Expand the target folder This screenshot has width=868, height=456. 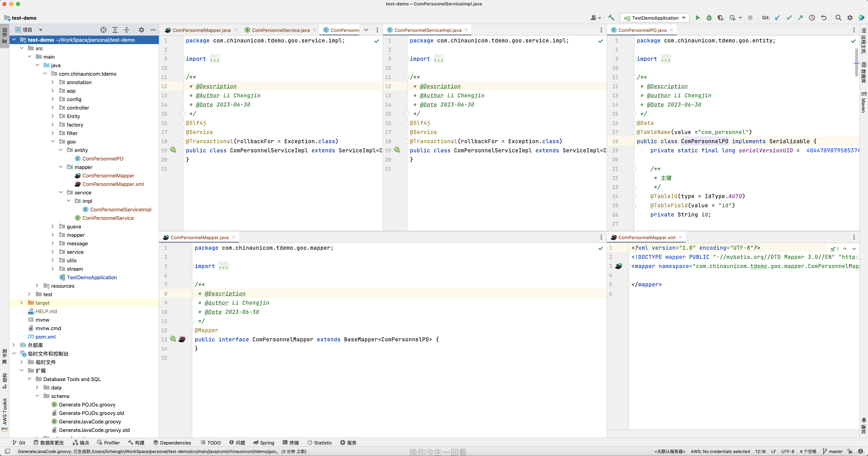click(x=22, y=303)
